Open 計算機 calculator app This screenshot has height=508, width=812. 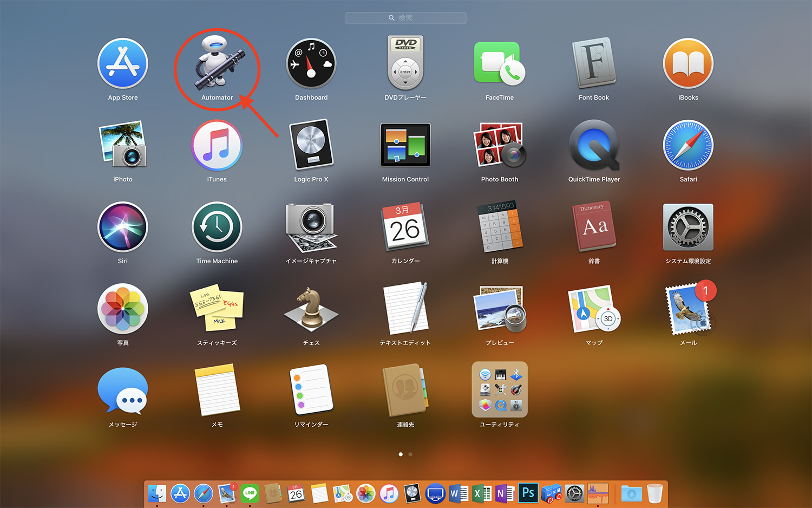click(500, 226)
